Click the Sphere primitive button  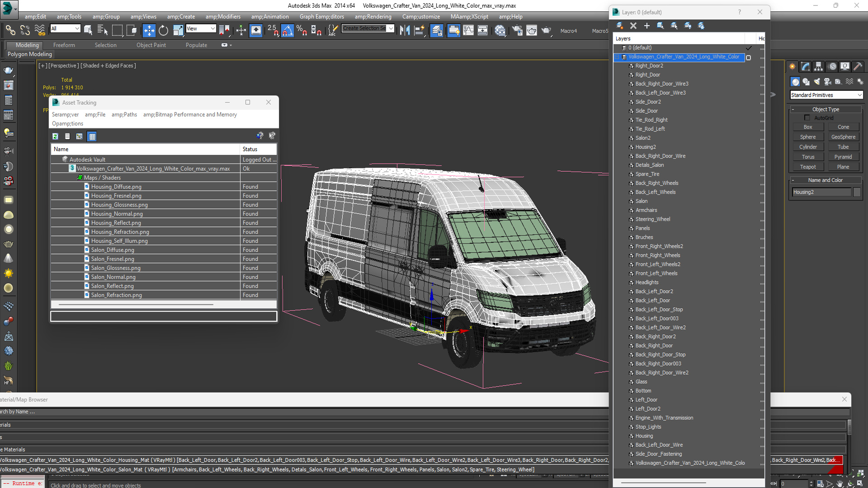point(808,137)
